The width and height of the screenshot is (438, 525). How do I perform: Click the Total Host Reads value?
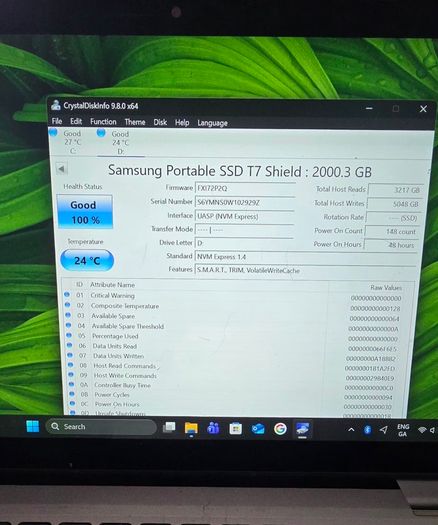tap(395, 190)
